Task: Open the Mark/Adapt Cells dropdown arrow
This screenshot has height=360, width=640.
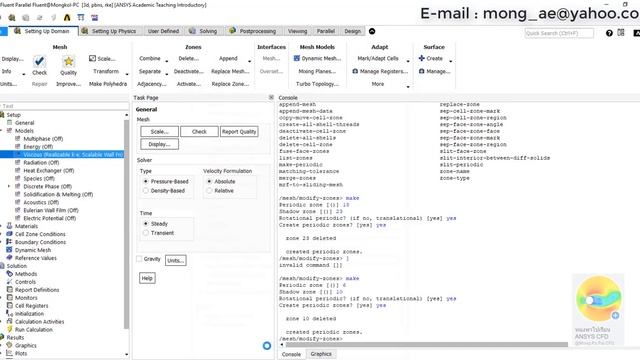Action: point(408,61)
